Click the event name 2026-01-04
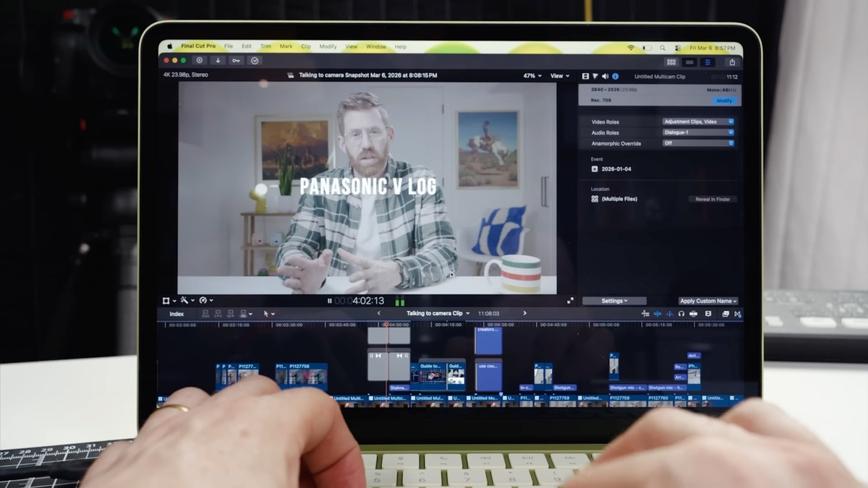The image size is (868, 488). click(x=616, y=168)
